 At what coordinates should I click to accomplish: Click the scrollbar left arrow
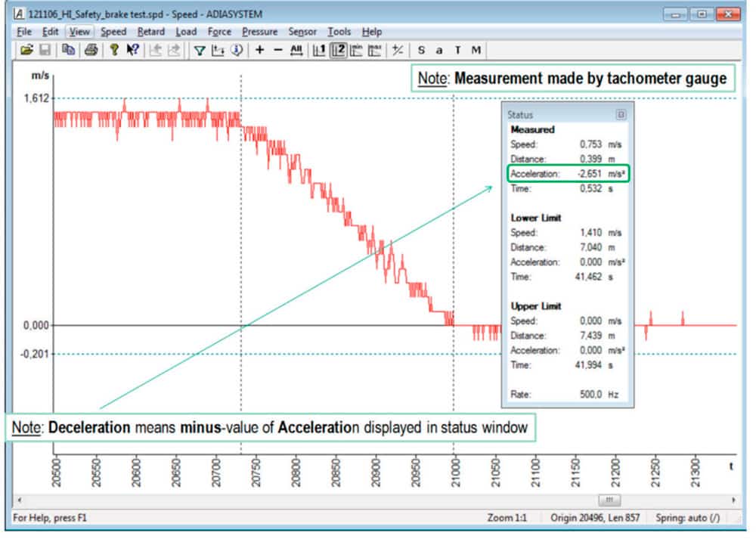tap(20, 500)
